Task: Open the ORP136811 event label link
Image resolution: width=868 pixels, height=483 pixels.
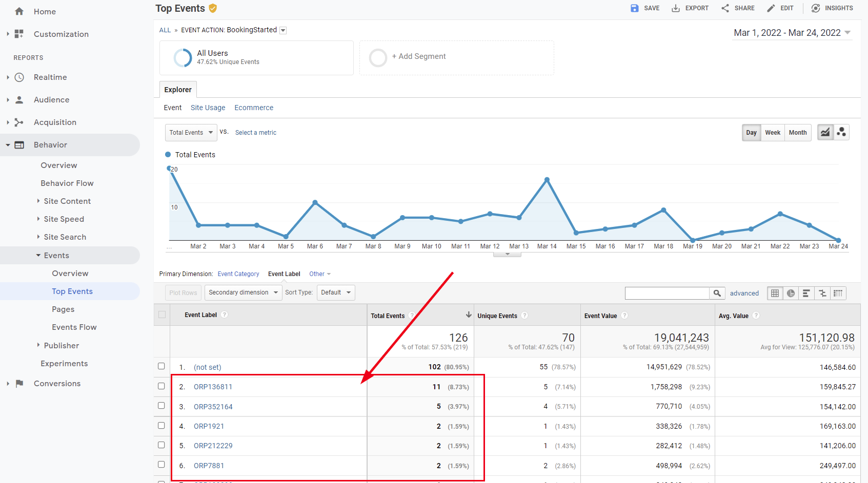Action: 213,387
